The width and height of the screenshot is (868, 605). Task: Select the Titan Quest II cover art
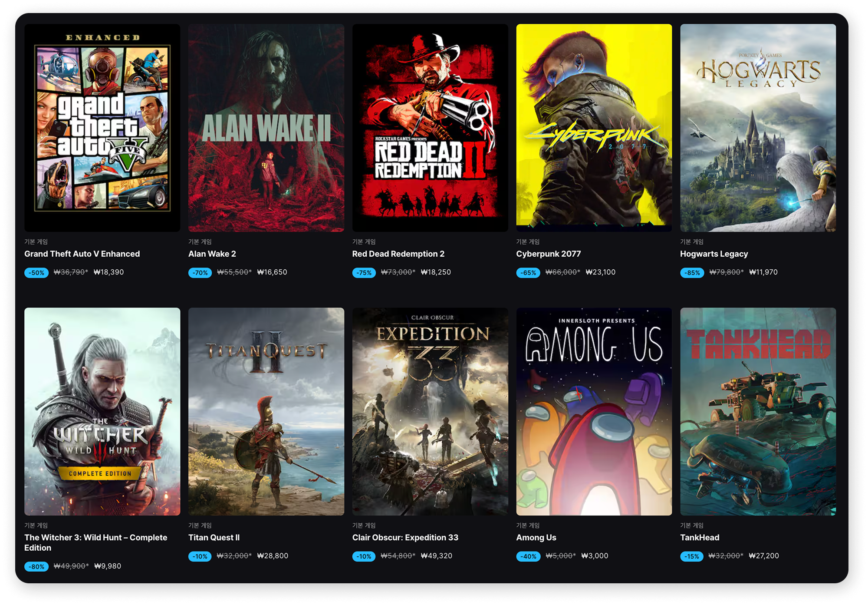click(x=266, y=412)
